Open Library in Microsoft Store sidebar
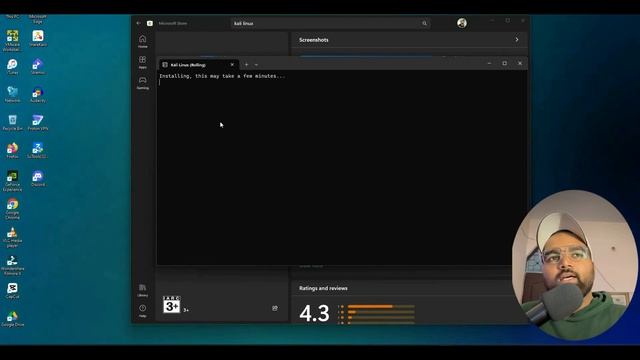 tap(142, 290)
